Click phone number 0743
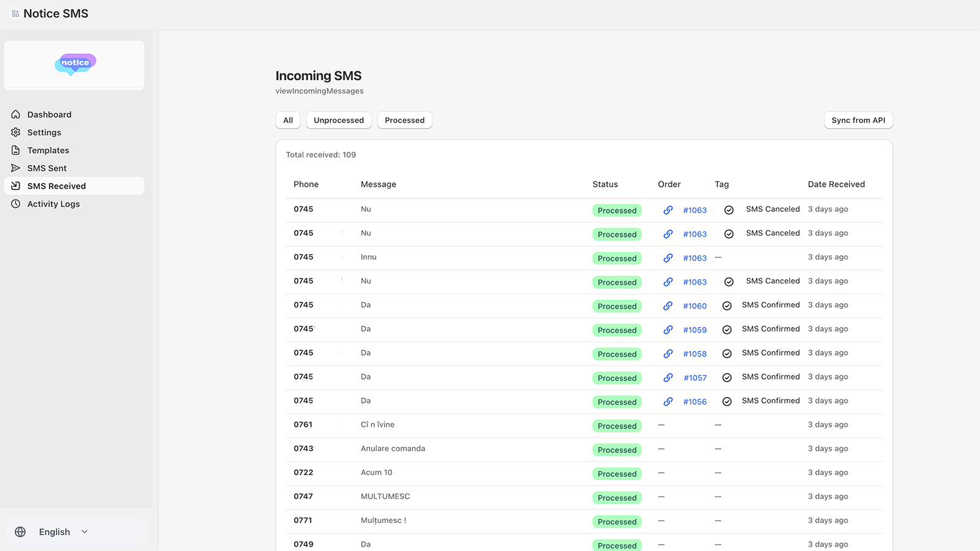The width and height of the screenshot is (980, 551). [x=303, y=449]
